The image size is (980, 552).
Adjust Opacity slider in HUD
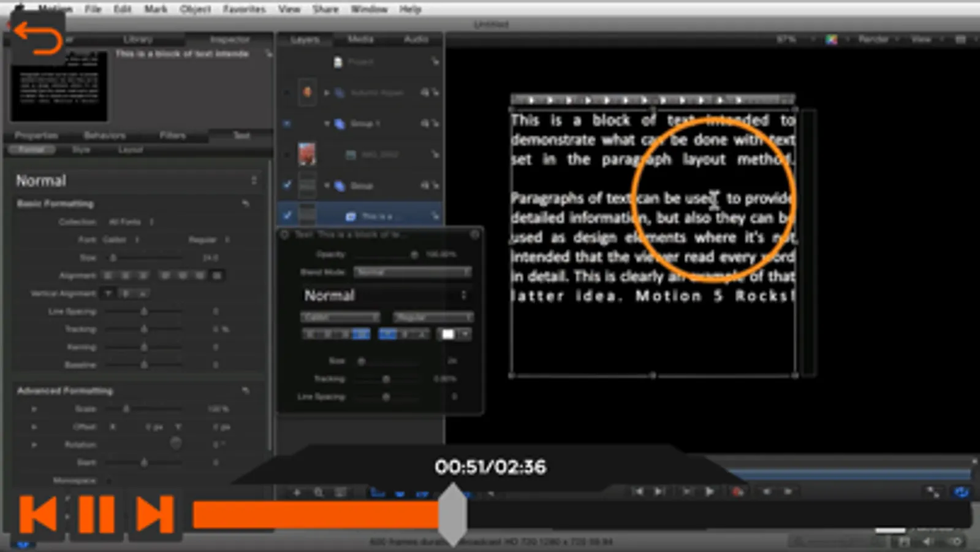(414, 254)
